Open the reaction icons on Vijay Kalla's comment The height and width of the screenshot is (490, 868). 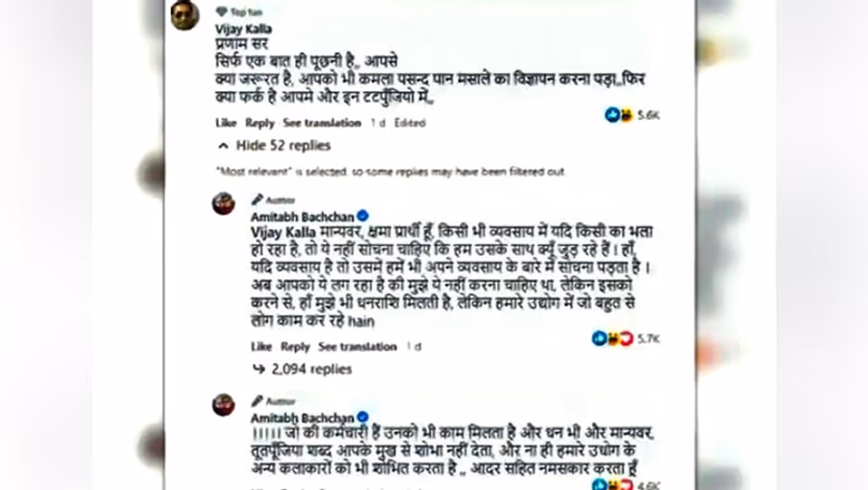point(618,115)
